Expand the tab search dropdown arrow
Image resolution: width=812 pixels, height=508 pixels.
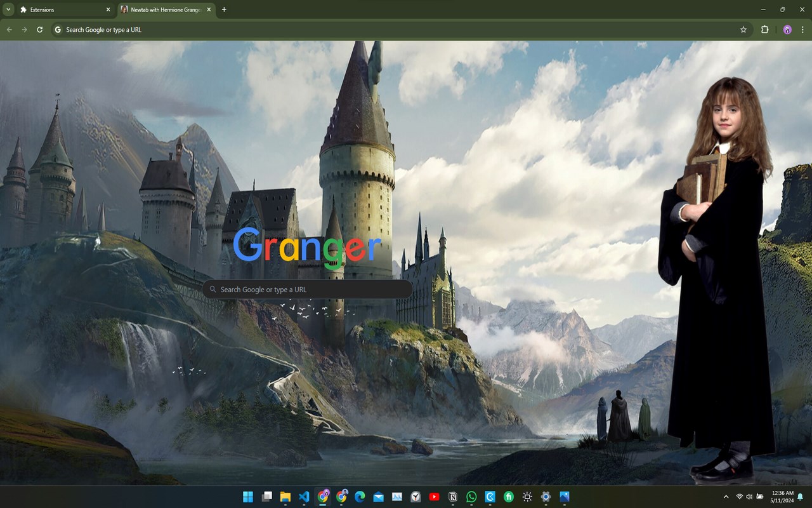coord(8,10)
